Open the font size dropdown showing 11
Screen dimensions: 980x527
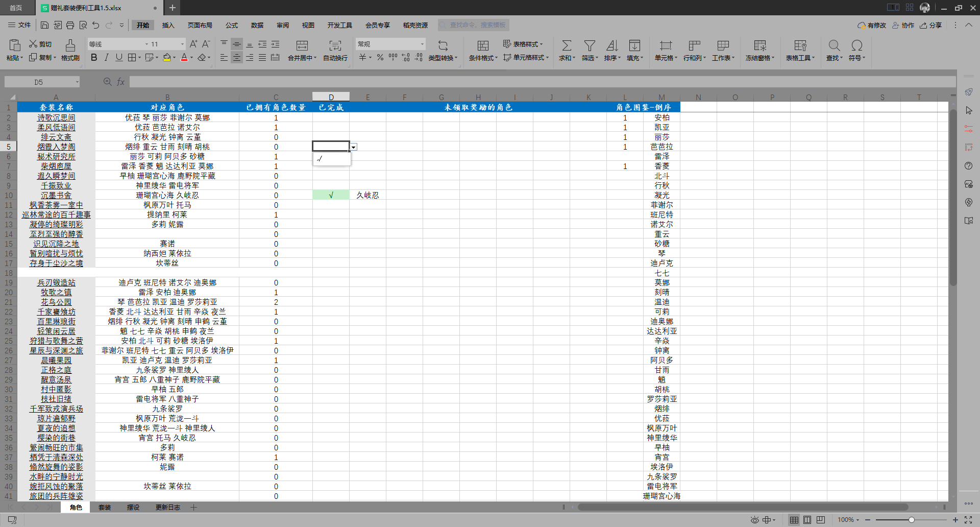(x=182, y=44)
